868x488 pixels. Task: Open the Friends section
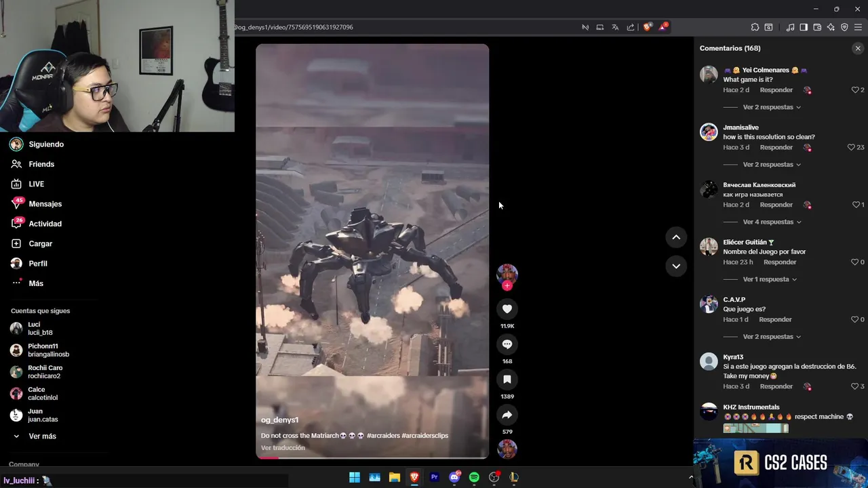41,164
